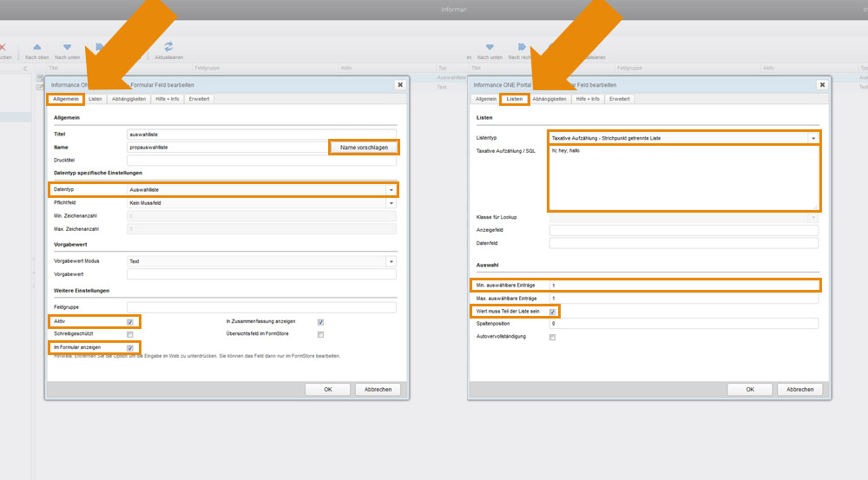Viewport: 868px width, 480px height.
Task: Open the Klasse für Lookup dropdown
Action: pos(813,218)
